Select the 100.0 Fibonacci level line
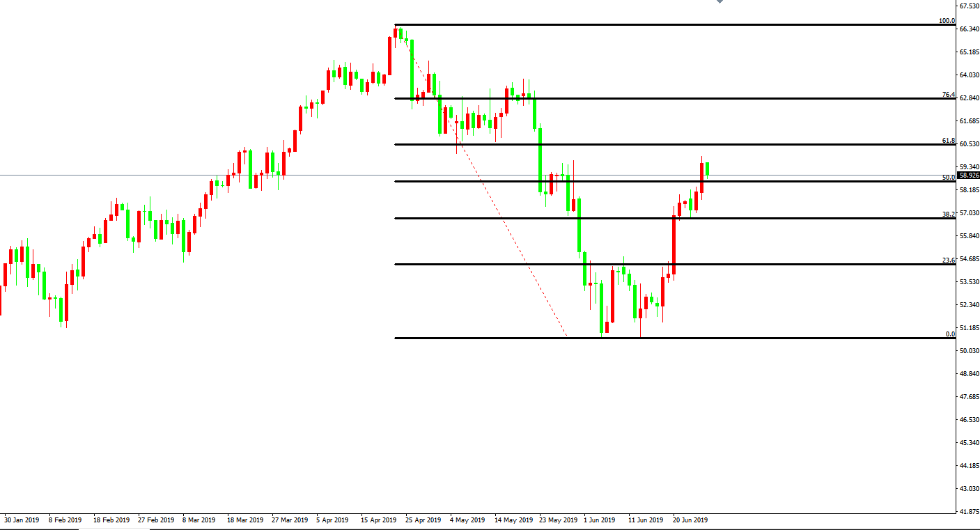 tap(669, 24)
